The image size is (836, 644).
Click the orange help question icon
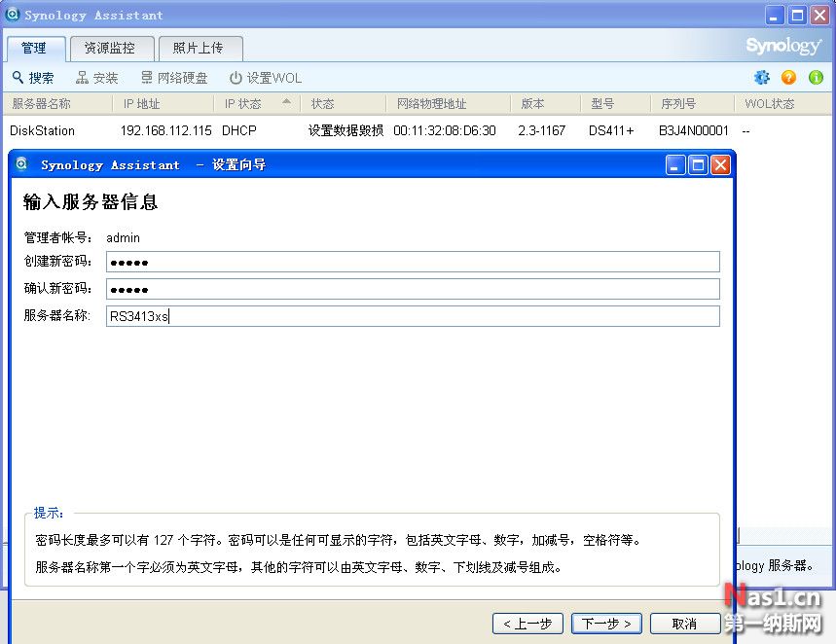788,77
